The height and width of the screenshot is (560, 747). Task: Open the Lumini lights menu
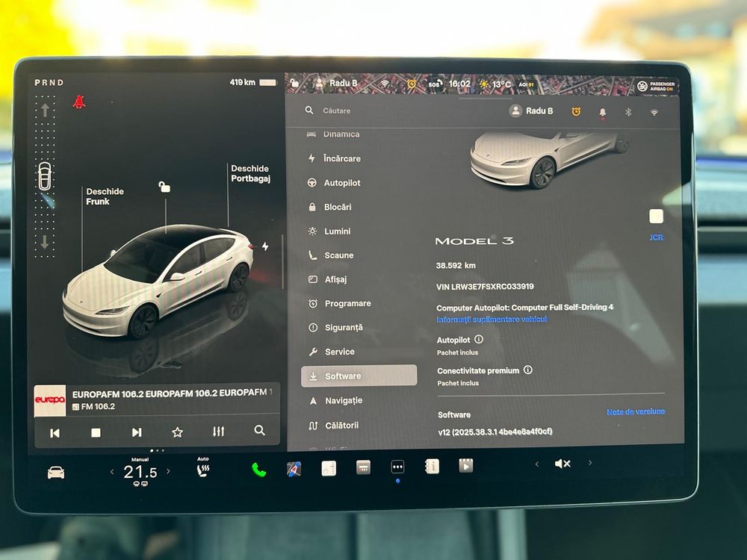pos(330,231)
